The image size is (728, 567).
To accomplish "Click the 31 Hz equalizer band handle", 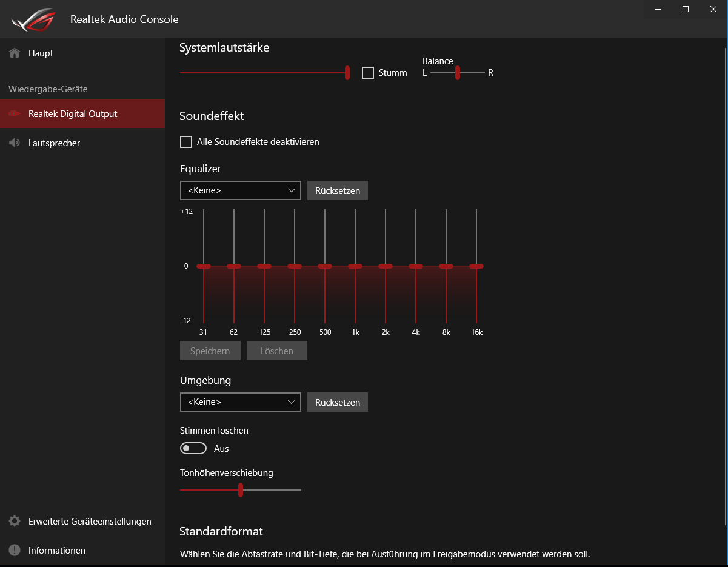I will point(204,266).
